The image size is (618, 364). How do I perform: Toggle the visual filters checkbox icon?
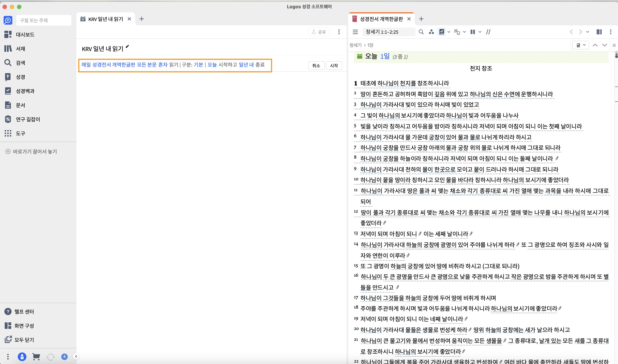(x=442, y=32)
